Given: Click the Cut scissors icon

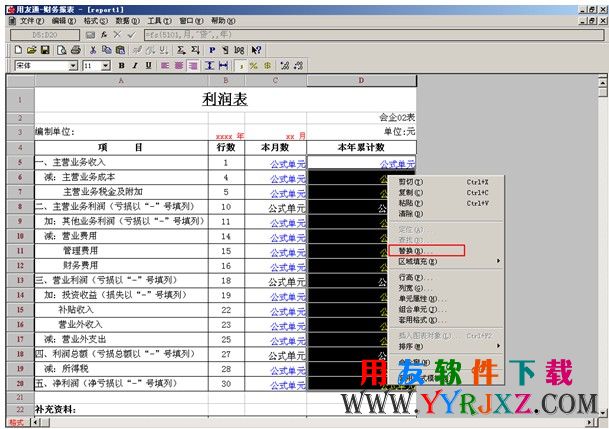Looking at the screenshot, I should pos(93,50).
